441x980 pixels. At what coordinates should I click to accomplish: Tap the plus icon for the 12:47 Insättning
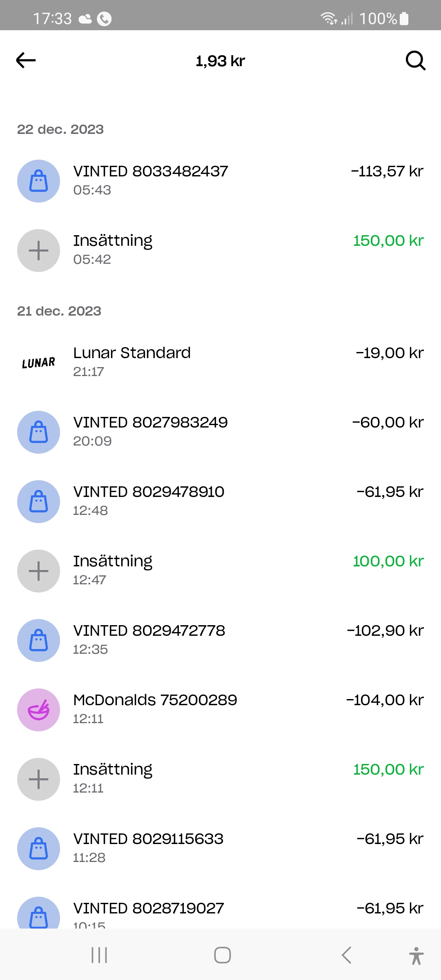pos(38,571)
